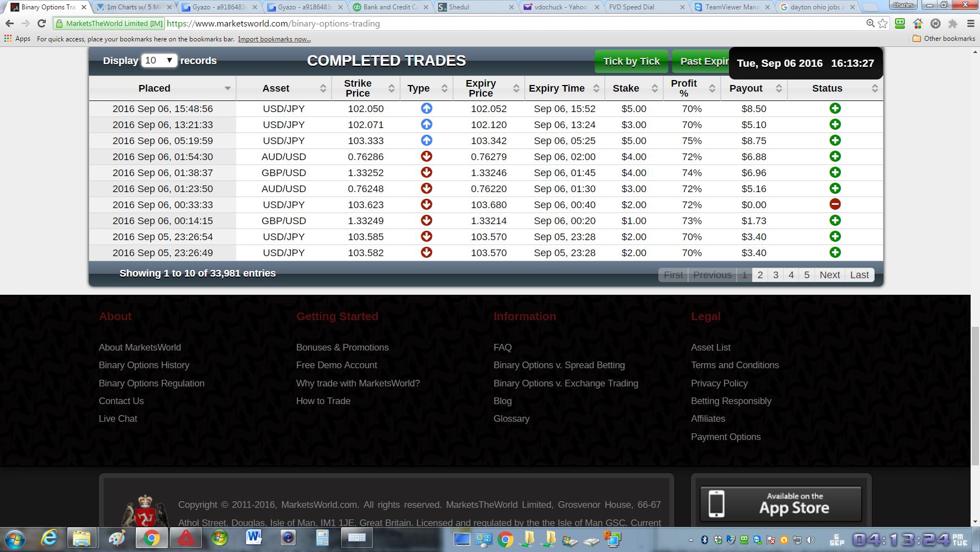This screenshot has height=552, width=980.
Task: Reload the page with the refresh icon
Action: (x=41, y=23)
